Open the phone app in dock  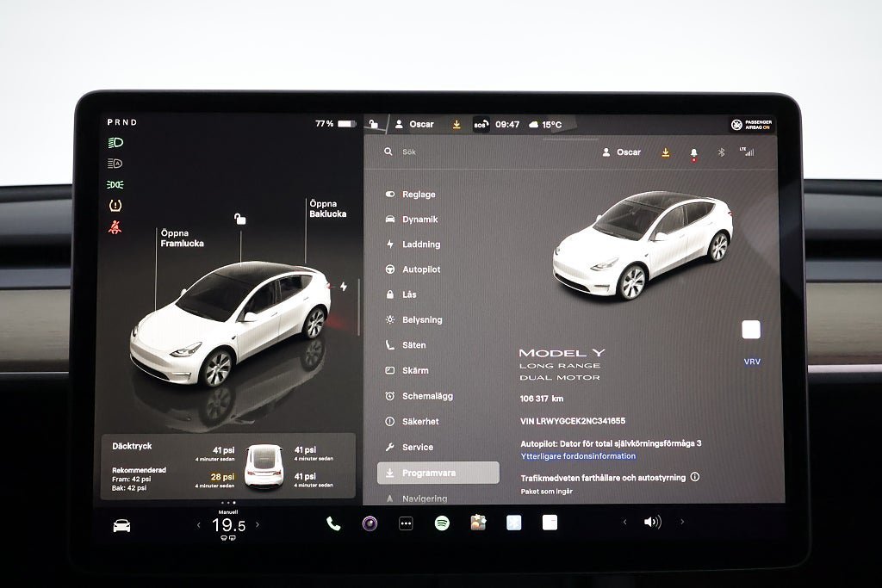(x=333, y=524)
